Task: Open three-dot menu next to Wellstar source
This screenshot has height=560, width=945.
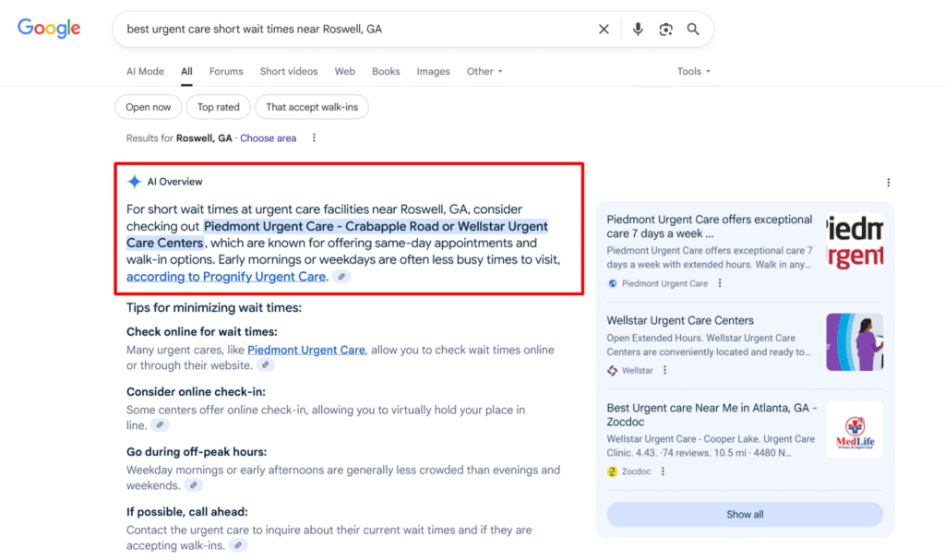Action: 664,370
